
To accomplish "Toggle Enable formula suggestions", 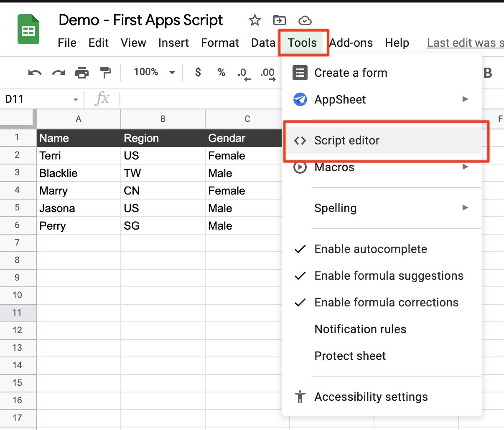I will [x=389, y=276].
